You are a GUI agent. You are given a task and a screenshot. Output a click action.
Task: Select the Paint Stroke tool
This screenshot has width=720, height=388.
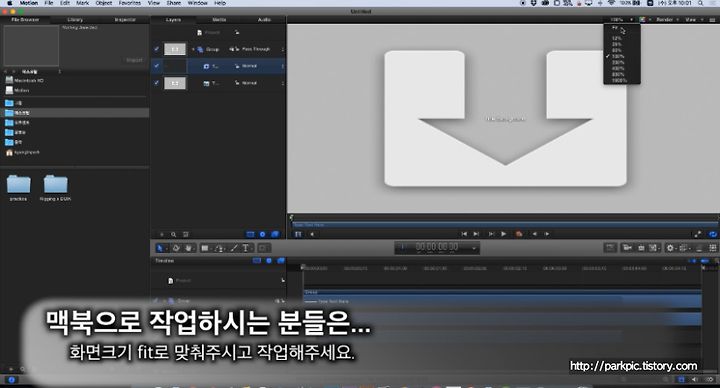234,248
